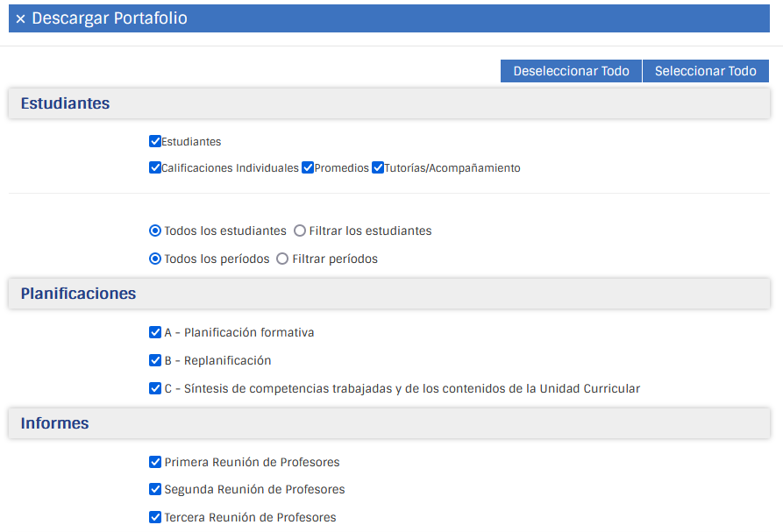The image size is (783, 532).
Task: Choose Filtrar períodos radio option
Action: click(x=282, y=259)
